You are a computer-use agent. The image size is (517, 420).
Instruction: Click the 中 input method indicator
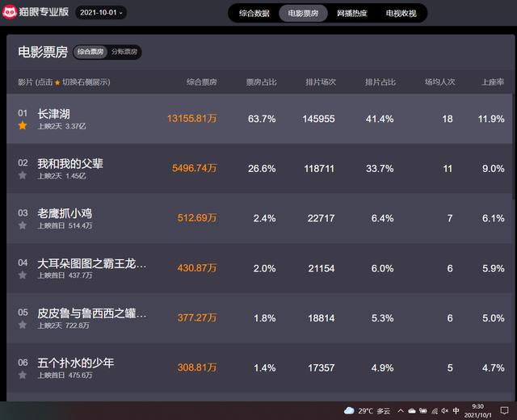click(456, 411)
